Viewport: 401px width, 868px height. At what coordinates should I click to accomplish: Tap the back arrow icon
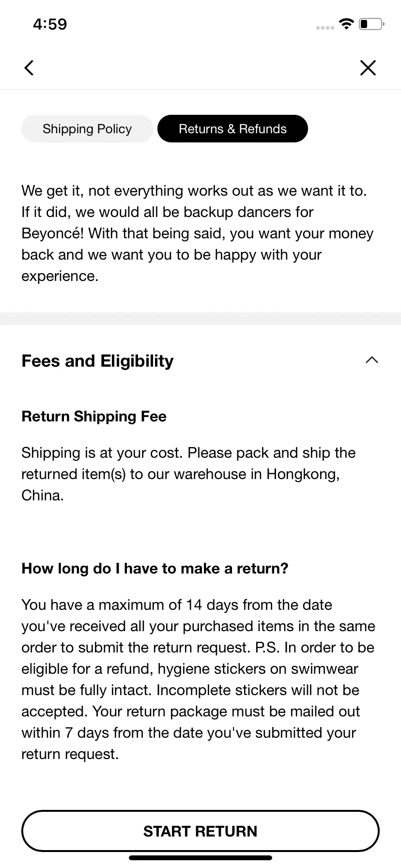[x=29, y=68]
